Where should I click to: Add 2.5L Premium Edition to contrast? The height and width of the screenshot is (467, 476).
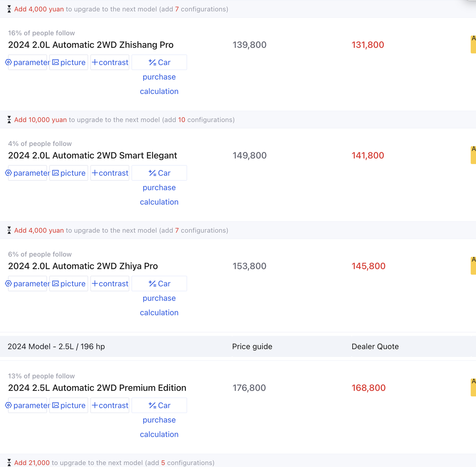110,406
